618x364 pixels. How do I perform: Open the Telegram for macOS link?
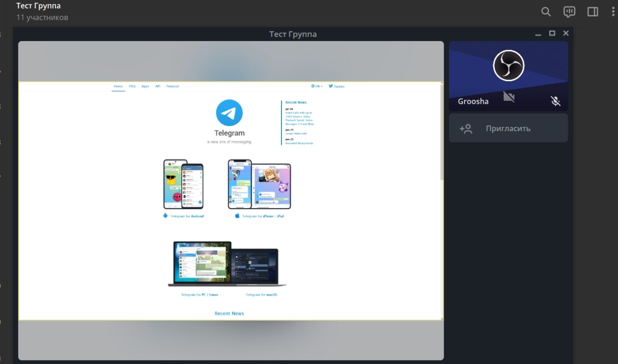[261, 294]
